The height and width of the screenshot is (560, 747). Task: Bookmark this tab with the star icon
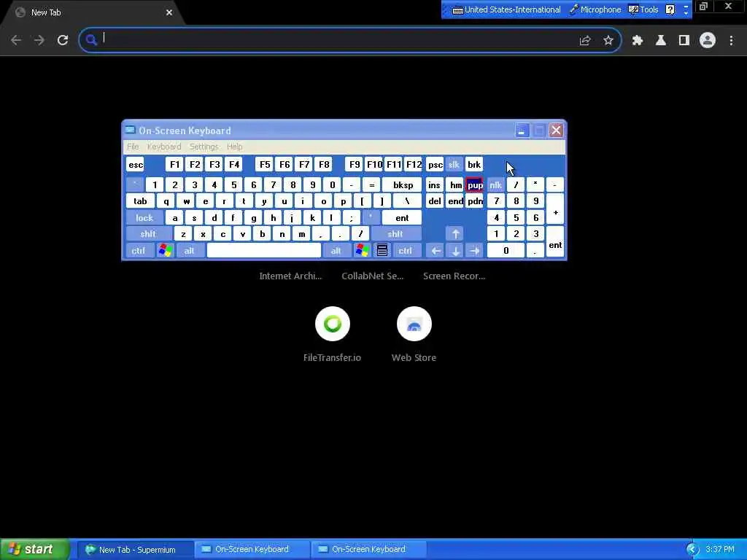tap(608, 41)
